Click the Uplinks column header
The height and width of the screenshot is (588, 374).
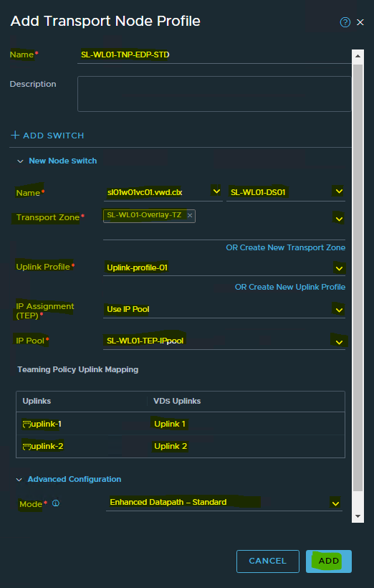pos(37,401)
